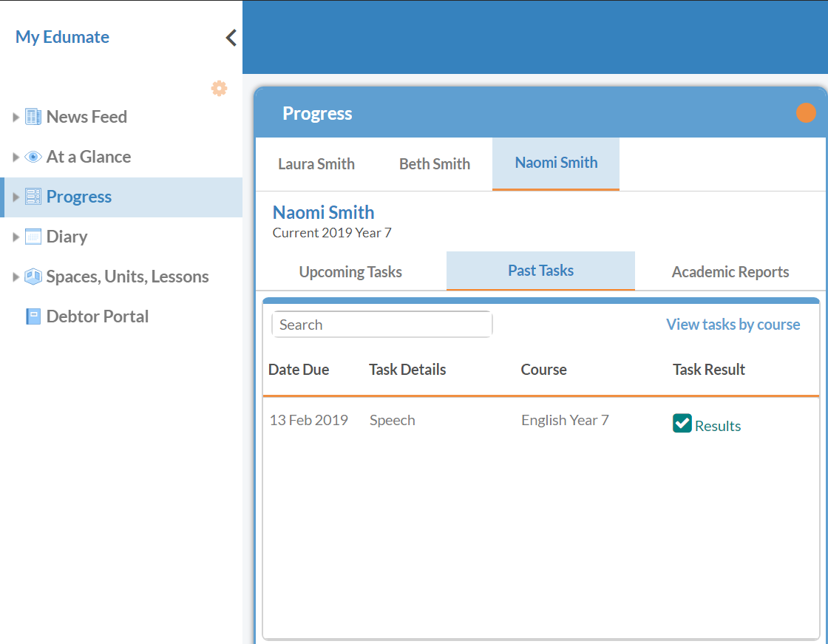
Task: Click the orange circle in Progress header
Action: (x=806, y=113)
